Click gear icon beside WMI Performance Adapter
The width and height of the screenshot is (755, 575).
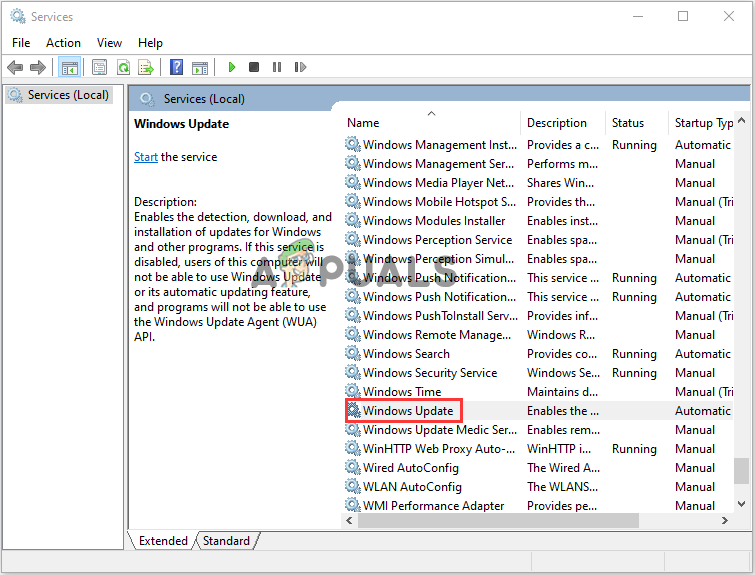[x=353, y=505]
